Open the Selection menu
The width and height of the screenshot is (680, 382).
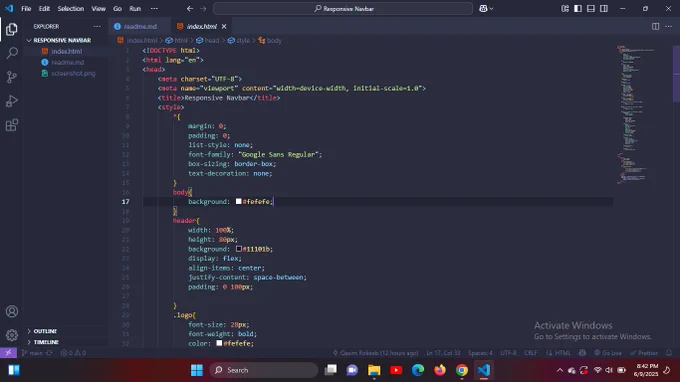pyautogui.click(x=71, y=9)
